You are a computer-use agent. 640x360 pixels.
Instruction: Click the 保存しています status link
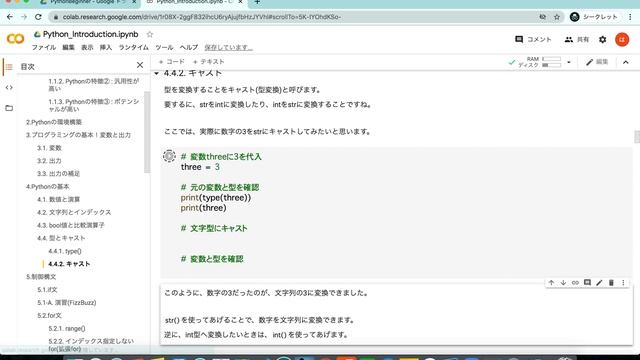[229, 47]
